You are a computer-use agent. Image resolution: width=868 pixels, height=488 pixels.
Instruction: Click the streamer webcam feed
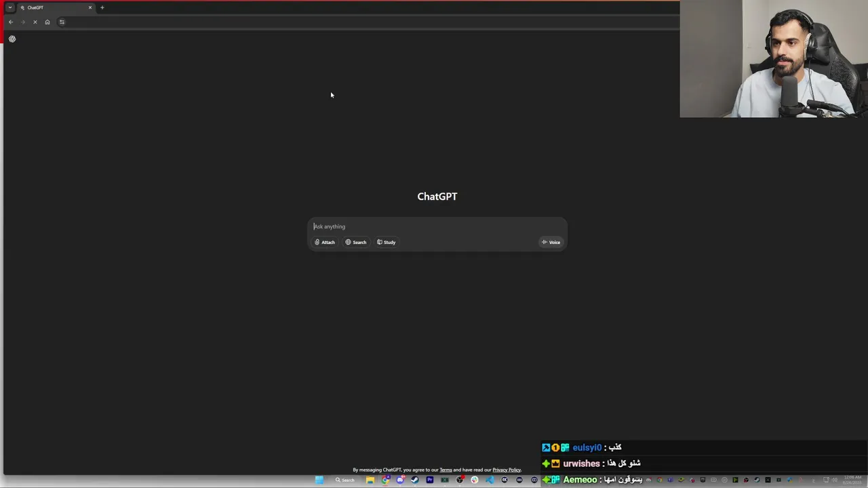[774, 59]
